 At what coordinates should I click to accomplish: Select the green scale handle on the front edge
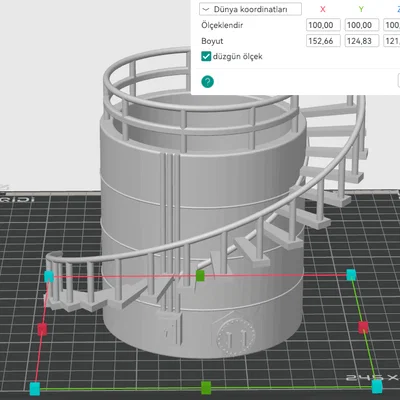206,387
